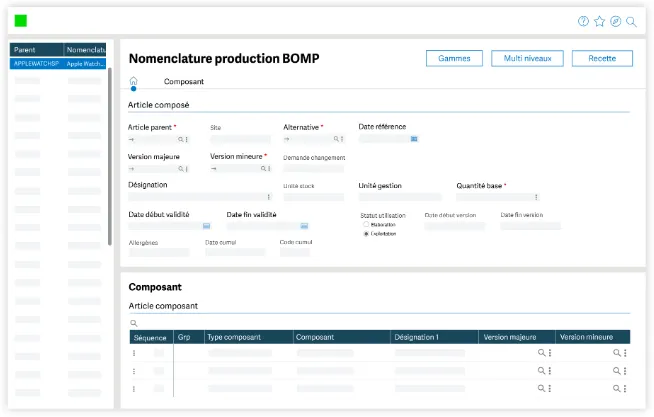Select APPLEWATCHSP row in left list
Screen dimensions: 654x417
(58, 64)
